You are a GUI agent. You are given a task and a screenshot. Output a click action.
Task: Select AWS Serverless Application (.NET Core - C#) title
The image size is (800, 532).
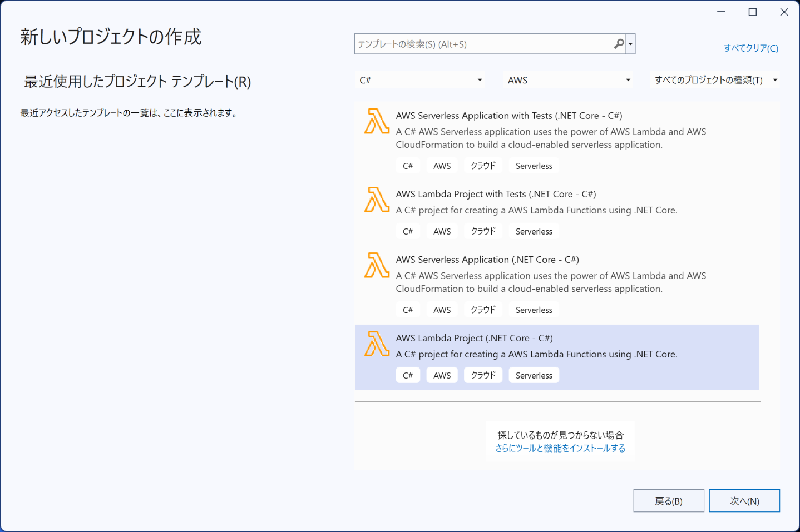coord(487,260)
